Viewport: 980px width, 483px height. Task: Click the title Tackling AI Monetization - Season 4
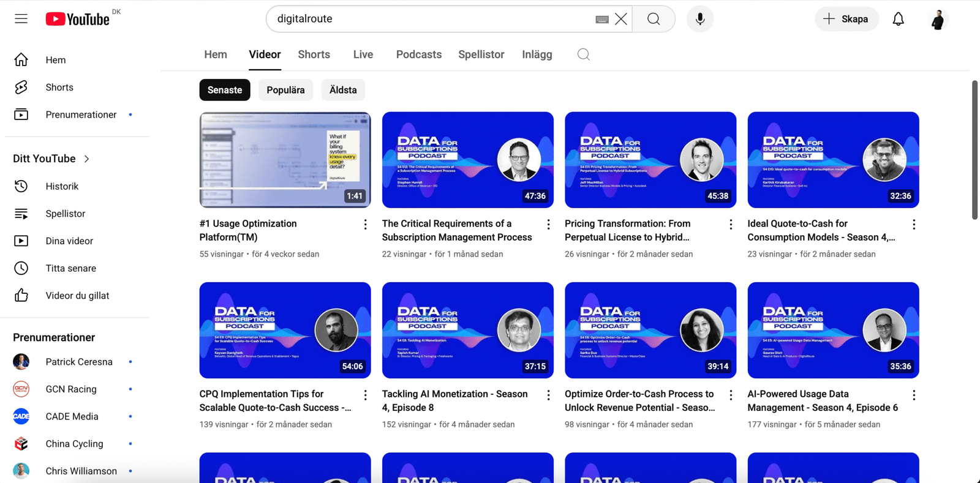(x=454, y=400)
